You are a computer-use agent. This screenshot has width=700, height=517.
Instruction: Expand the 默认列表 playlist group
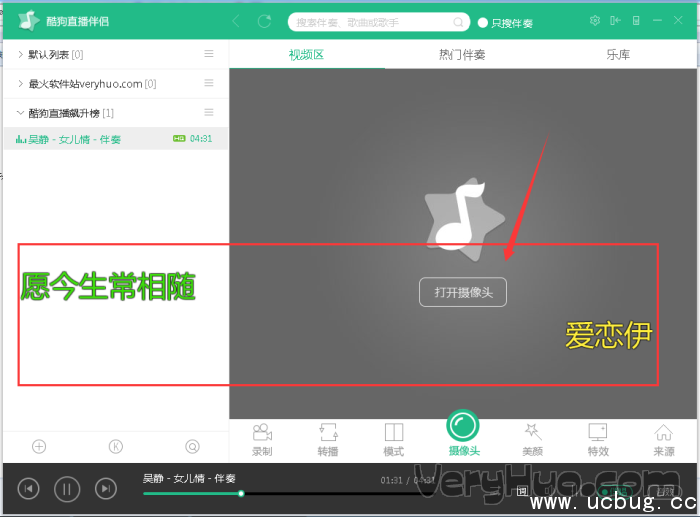click(21, 54)
